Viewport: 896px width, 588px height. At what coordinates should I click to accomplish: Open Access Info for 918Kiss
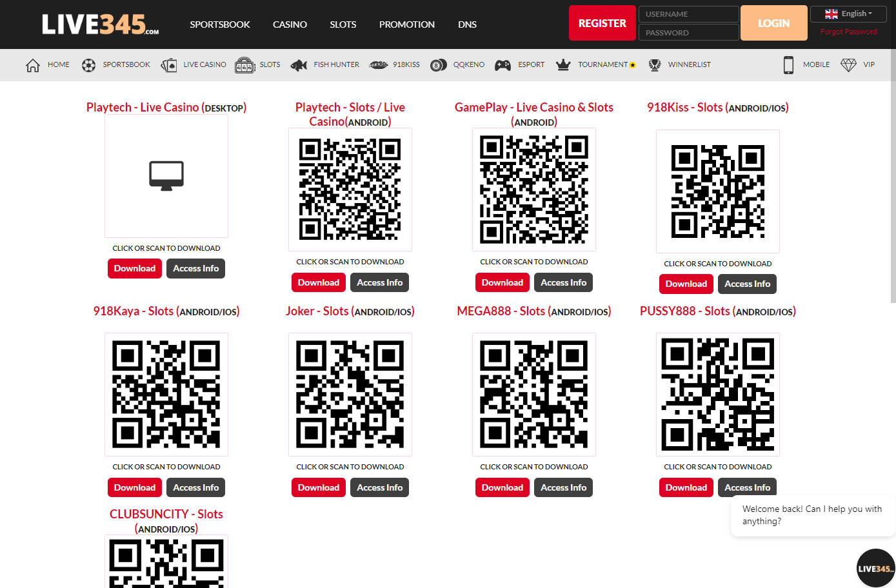[x=748, y=284]
